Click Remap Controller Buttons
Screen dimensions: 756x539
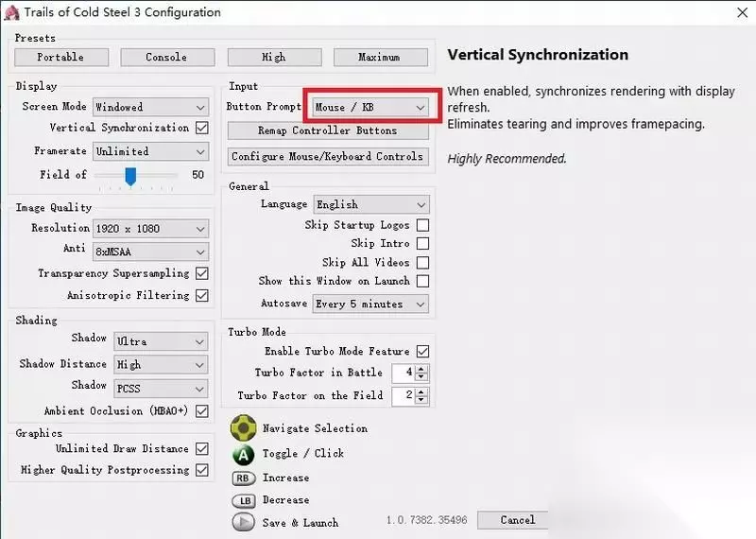click(x=328, y=130)
